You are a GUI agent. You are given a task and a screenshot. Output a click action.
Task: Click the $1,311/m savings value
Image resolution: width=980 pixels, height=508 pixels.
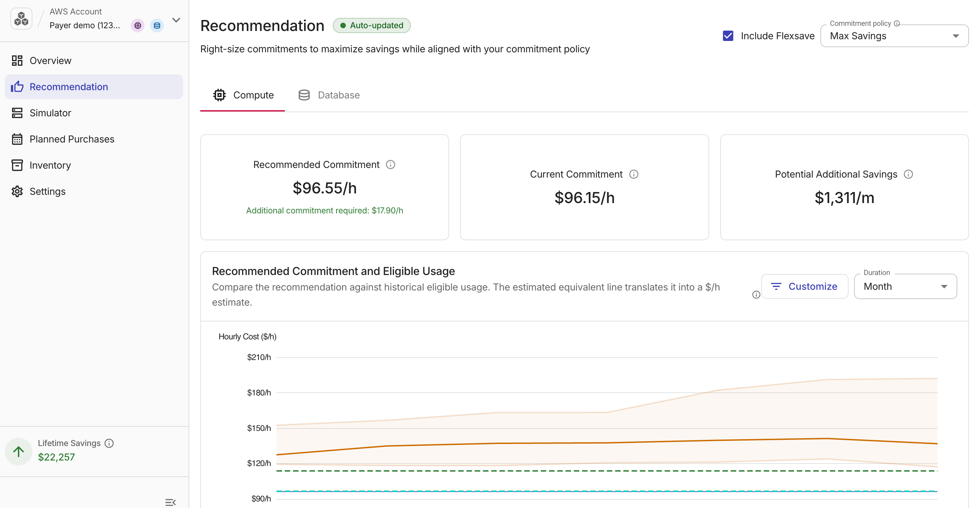(x=844, y=198)
